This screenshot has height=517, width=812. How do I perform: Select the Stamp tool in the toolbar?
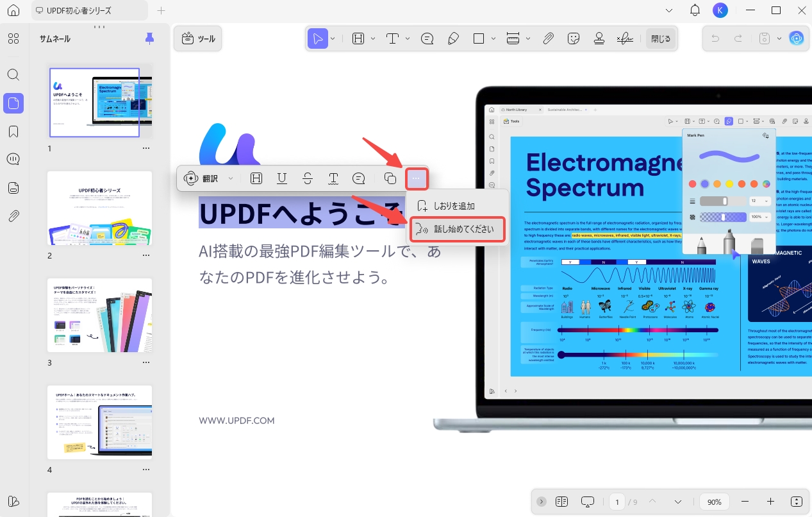(599, 38)
